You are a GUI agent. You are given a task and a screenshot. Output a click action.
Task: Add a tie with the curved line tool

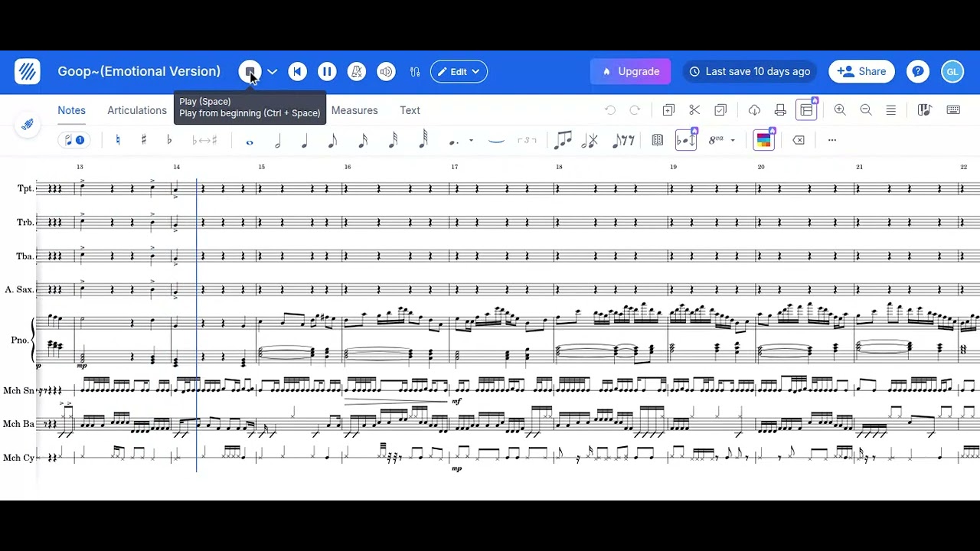(x=496, y=140)
